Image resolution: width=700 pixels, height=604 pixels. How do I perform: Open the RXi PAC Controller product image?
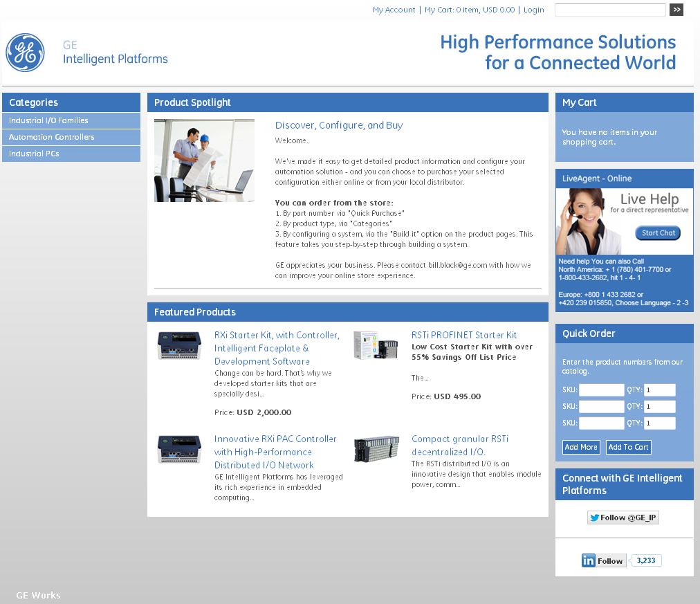(179, 449)
